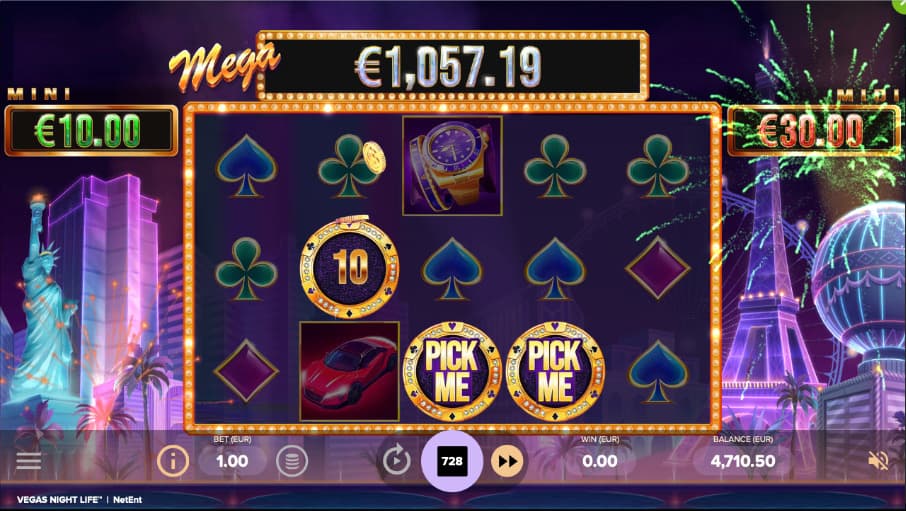Click the Mega jackpot amount display
The image size is (906, 511).
click(x=452, y=66)
